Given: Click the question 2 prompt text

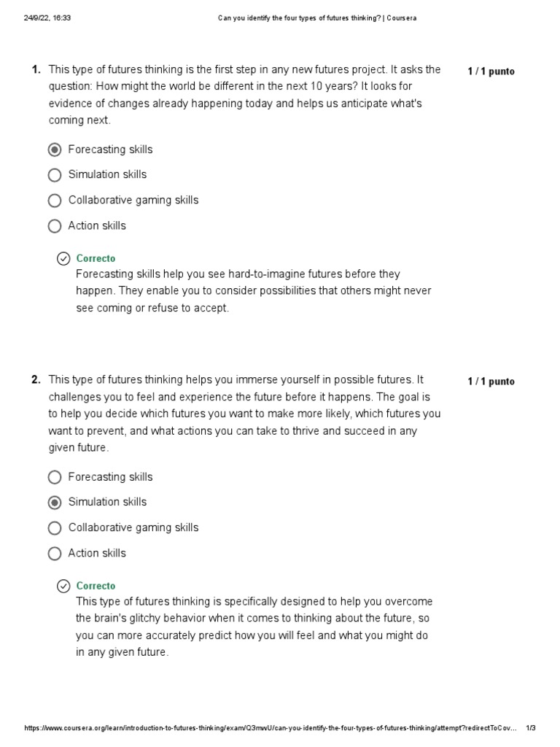Looking at the screenshot, I should 244,414.
